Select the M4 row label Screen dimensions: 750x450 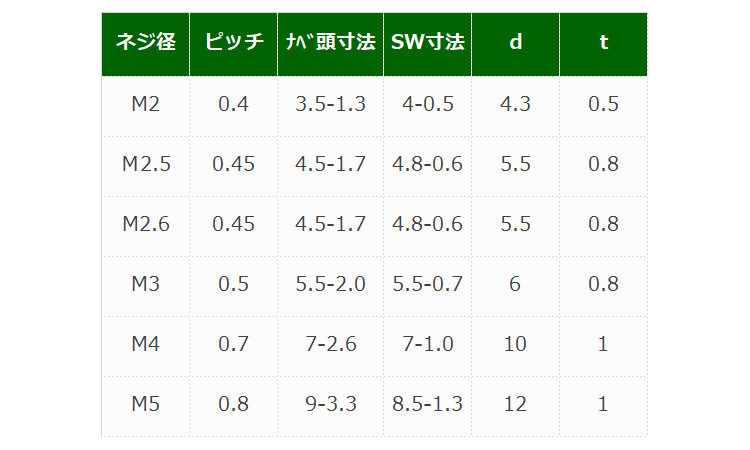pyautogui.click(x=145, y=344)
